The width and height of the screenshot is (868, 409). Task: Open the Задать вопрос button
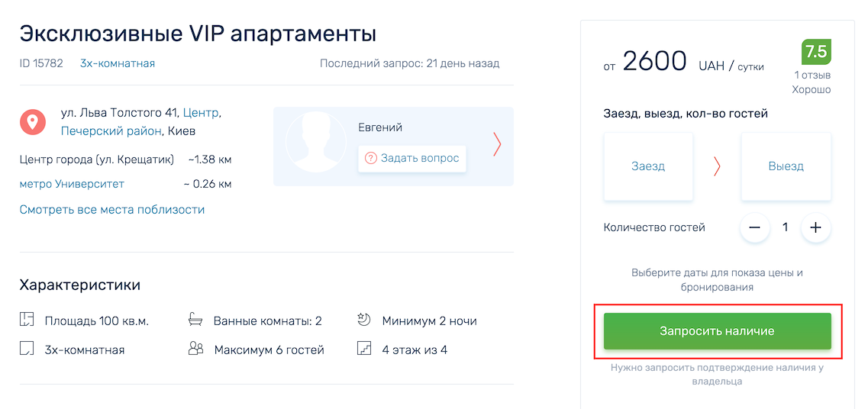pyautogui.click(x=411, y=159)
